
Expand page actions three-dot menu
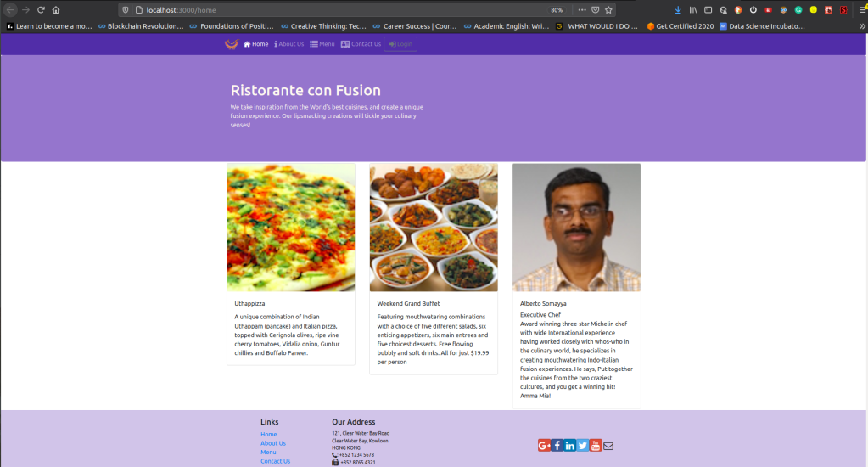coord(580,10)
